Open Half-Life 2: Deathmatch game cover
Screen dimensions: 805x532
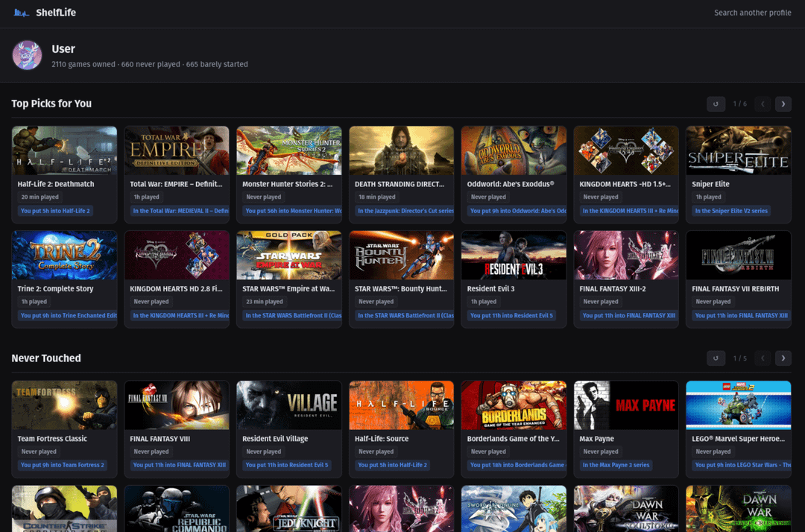(64, 151)
